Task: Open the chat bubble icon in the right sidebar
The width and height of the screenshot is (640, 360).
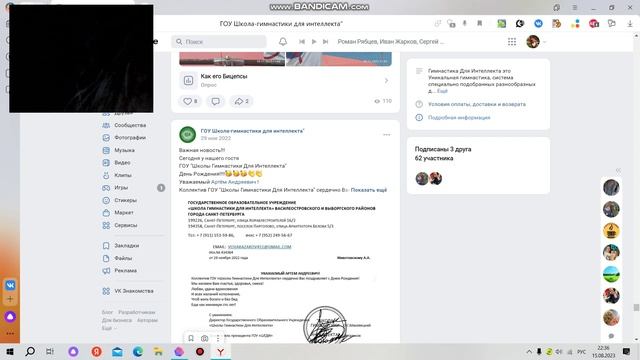Action: click(611, 336)
